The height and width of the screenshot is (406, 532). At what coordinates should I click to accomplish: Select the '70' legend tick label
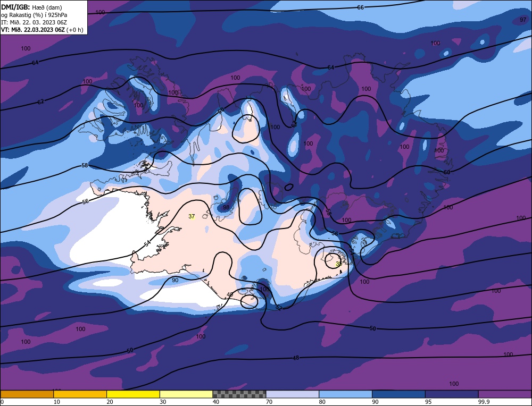pyautogui.click(x=269, y=402)
